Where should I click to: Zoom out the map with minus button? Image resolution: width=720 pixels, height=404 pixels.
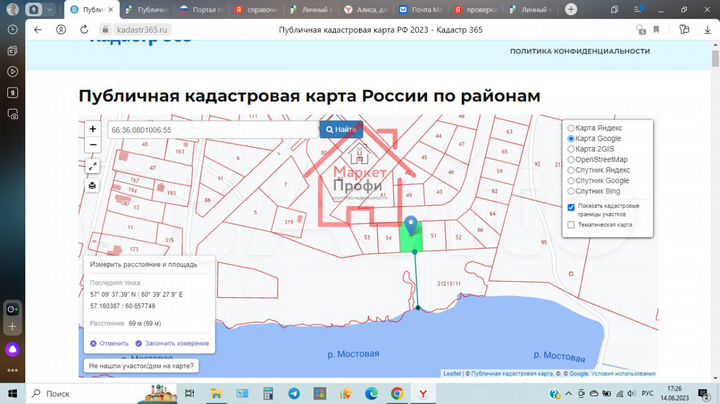click(93, 145)
